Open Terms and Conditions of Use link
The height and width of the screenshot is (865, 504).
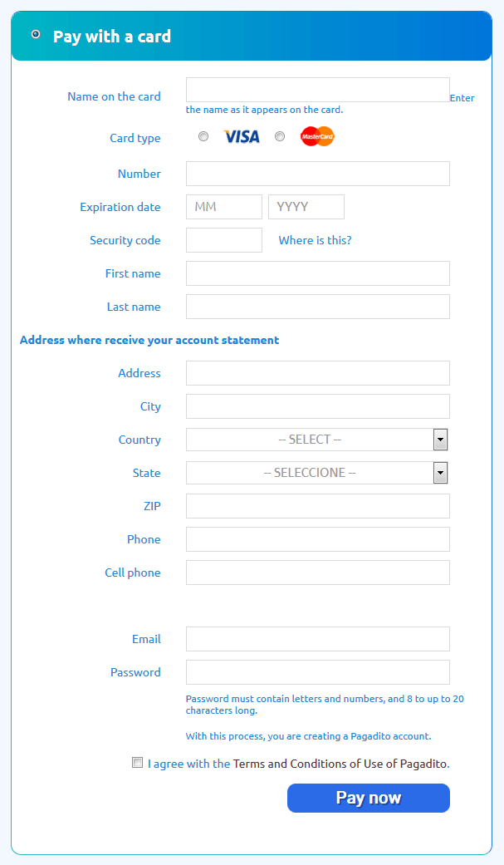[x=340, y=764]
